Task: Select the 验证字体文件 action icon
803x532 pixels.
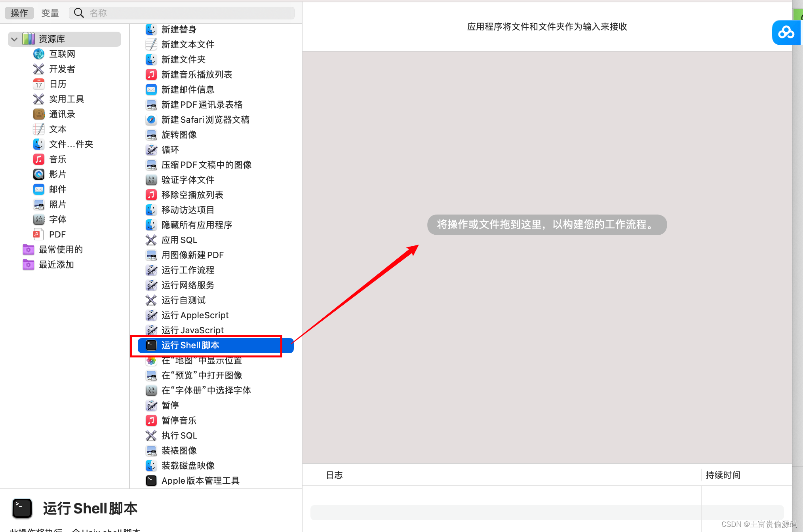Action: point(151,180)
